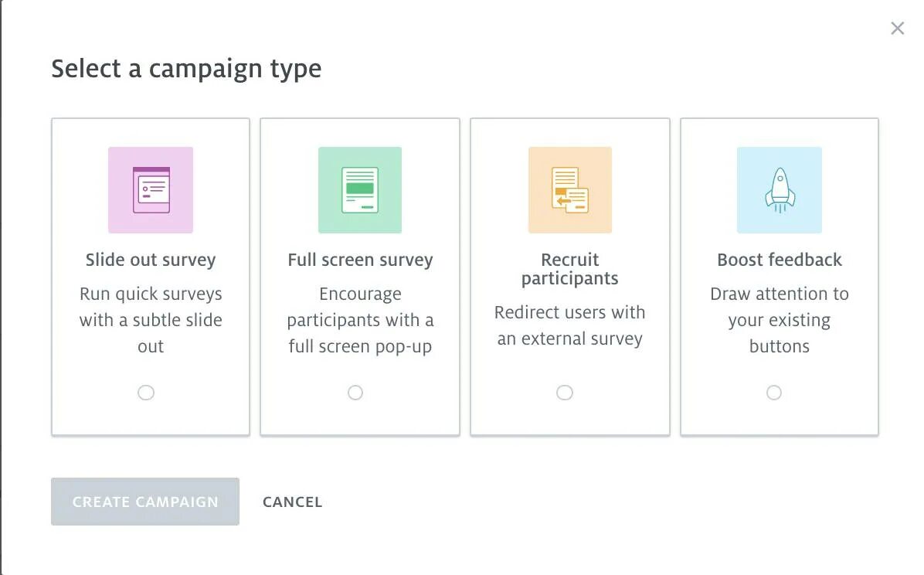Click the orange Recruit participants icon
Viewport: 924px width, 575px height.
(570, 190)
